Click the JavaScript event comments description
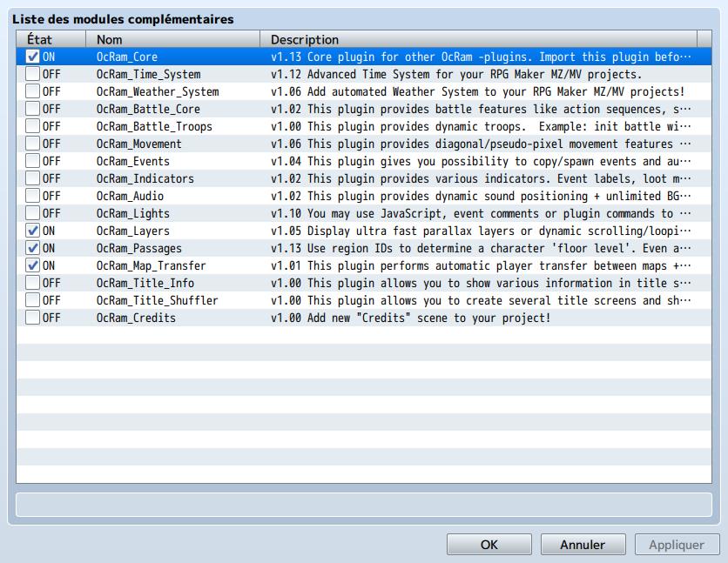 481,213
